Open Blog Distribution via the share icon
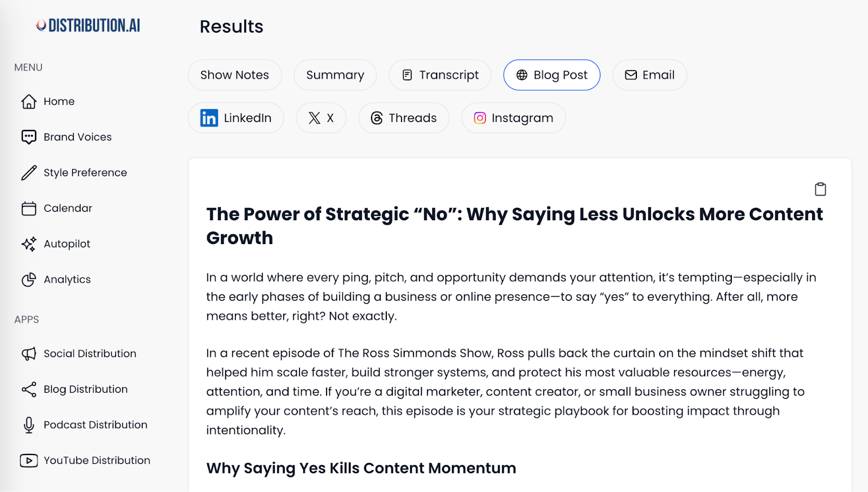 coord(28,389)
